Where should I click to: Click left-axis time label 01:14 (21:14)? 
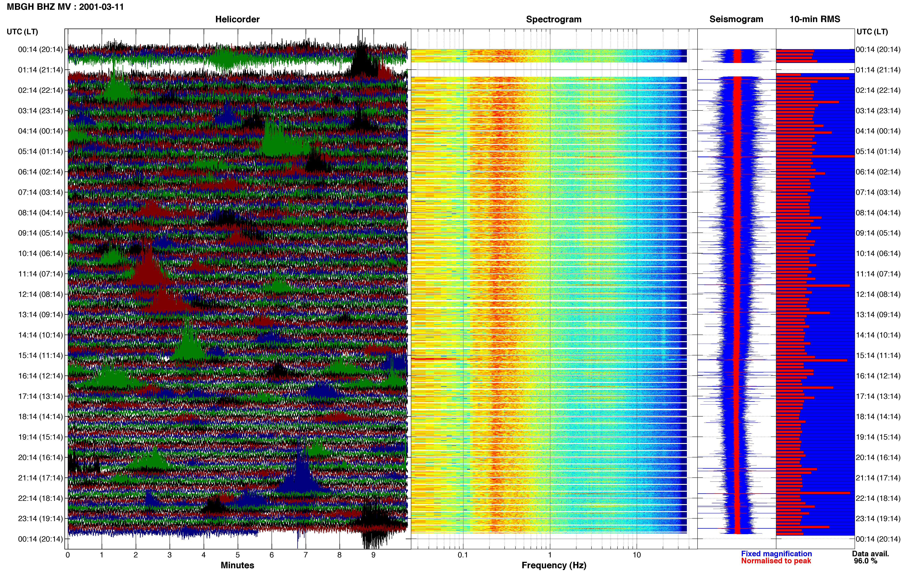coord(41,70)
